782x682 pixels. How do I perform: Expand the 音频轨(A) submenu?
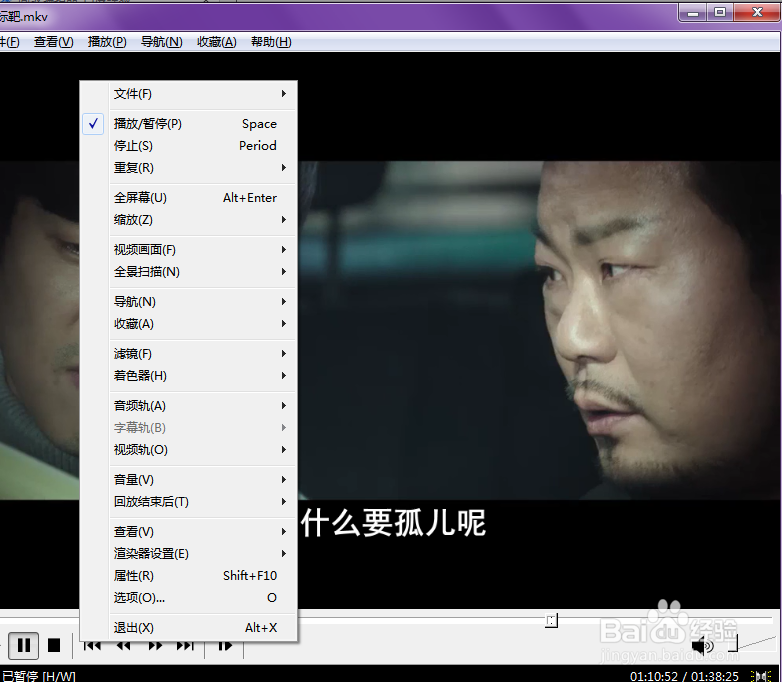189,406
